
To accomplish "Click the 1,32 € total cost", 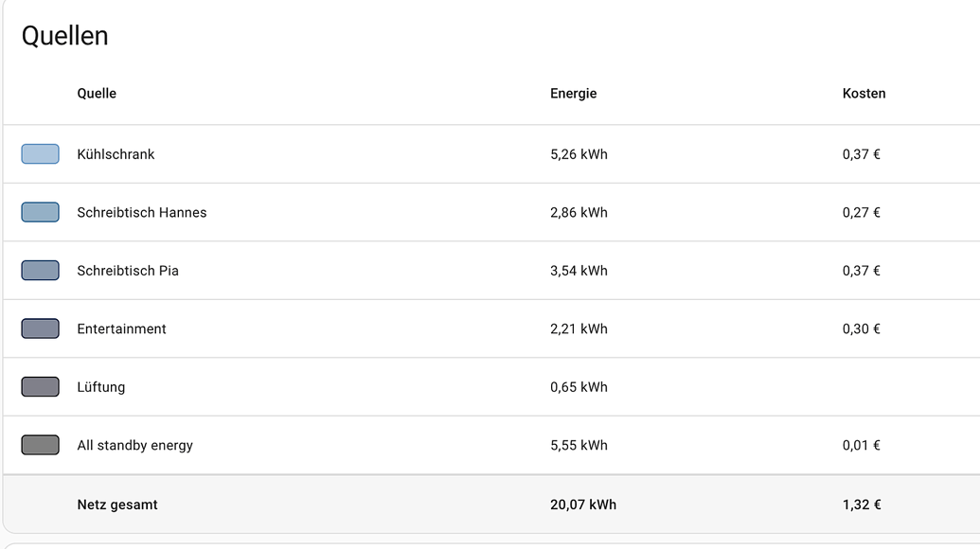I will (862, 505).
